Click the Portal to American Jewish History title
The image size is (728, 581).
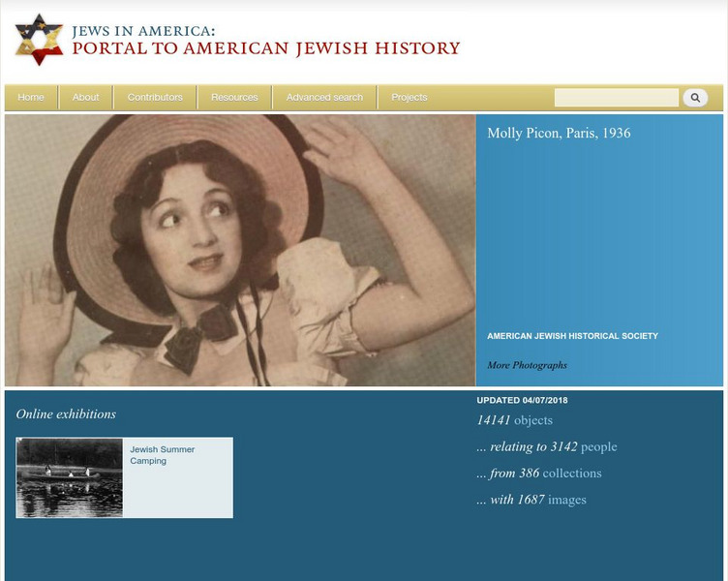[x=266, y=47]
